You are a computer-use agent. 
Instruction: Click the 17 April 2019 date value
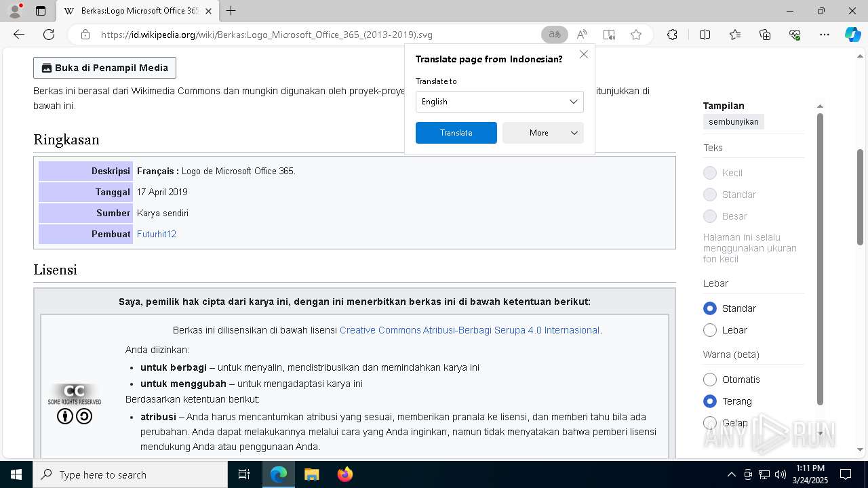coord(162,192)
